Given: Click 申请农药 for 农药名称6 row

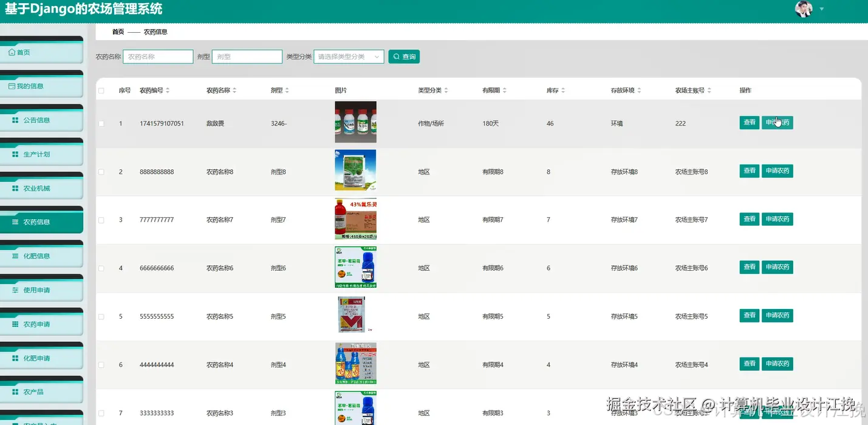Looking at the screenshot, I should 777,267.
